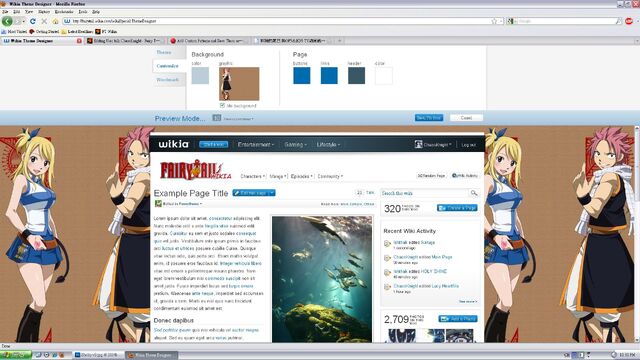This screenshot has width=640, height=360.
Task: Open the ChaosKnight account dropdown
Action: [x=437, y=144]
